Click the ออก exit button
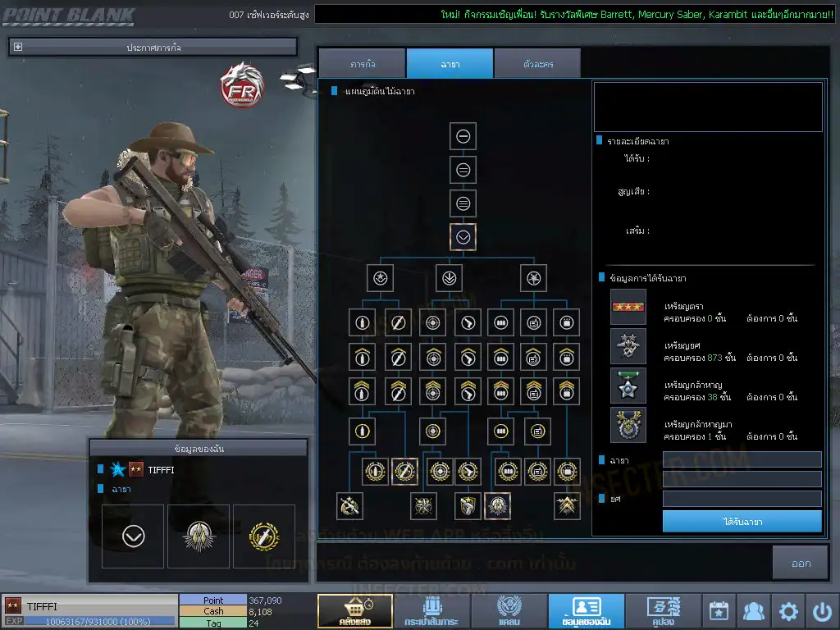This screenshot has height=630, width=840. point(801,563)
